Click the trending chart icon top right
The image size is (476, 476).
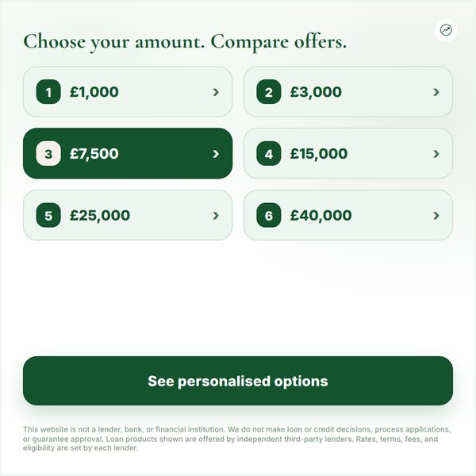point(446,30)
